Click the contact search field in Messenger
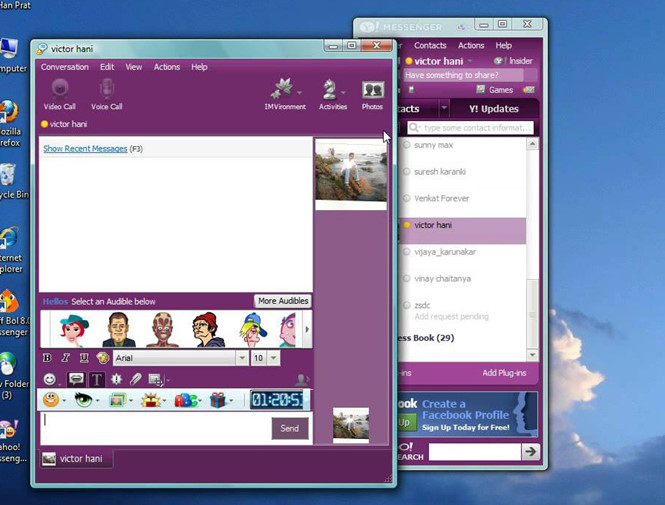 (x=470, y=128)
